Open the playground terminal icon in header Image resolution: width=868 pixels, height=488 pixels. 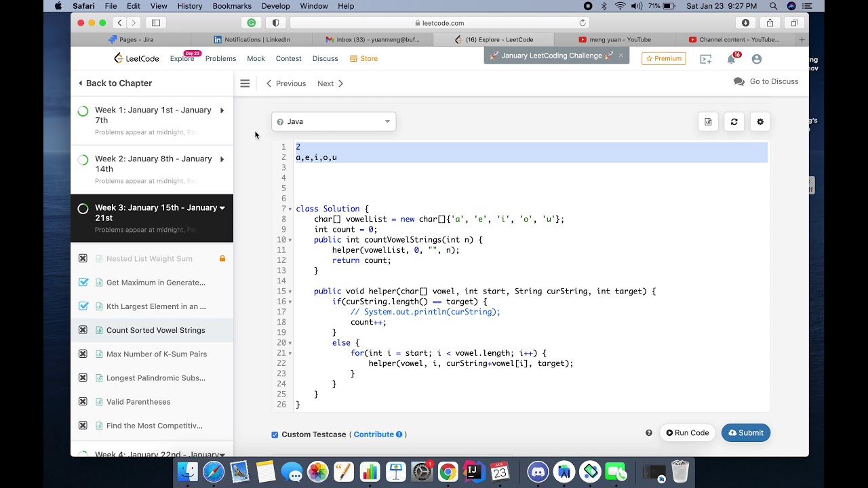point(706,59)
